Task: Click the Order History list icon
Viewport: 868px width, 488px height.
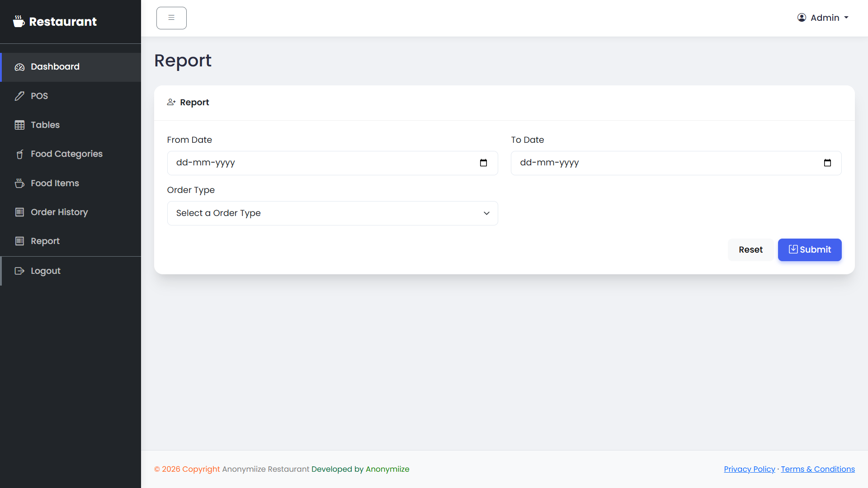Action: (x=19, y=212)
